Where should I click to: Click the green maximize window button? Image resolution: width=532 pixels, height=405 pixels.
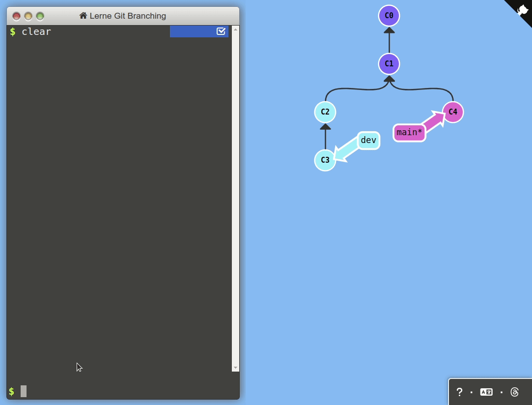(40, 16)
